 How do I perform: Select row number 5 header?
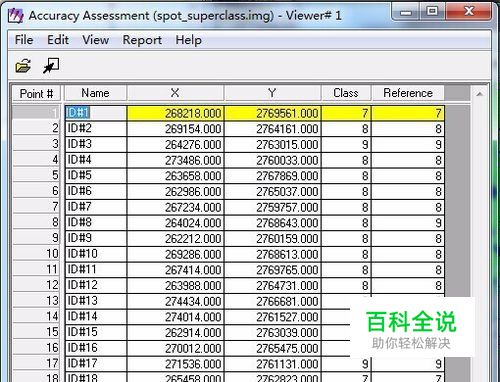[36, 175]
